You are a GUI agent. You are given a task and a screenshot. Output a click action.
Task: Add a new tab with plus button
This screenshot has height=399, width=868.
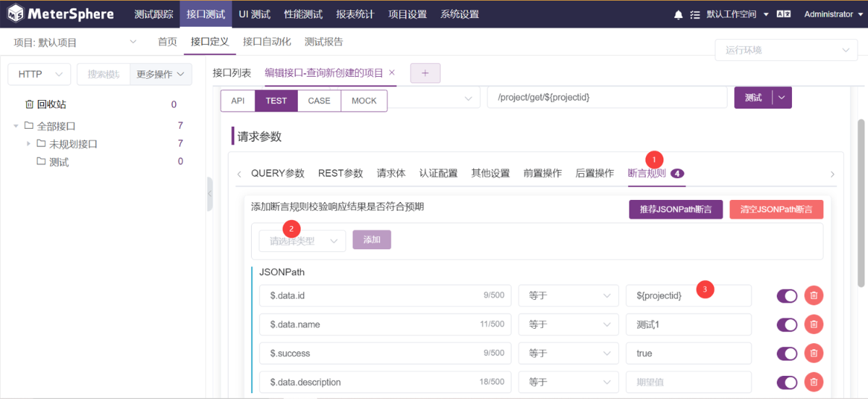425,73
